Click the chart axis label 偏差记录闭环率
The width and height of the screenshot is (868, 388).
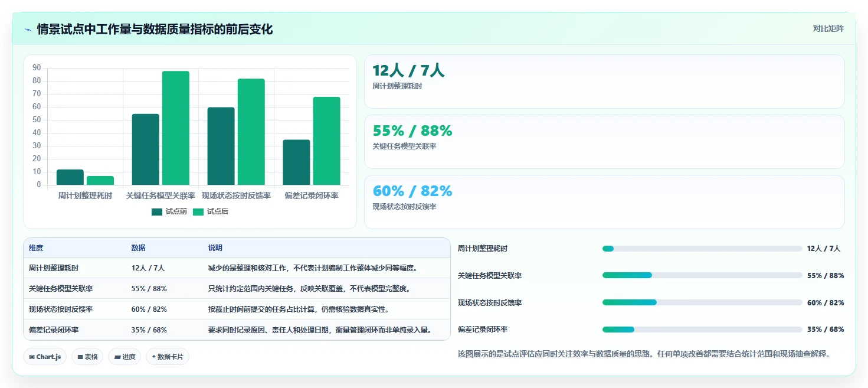(x=312, y=195)
